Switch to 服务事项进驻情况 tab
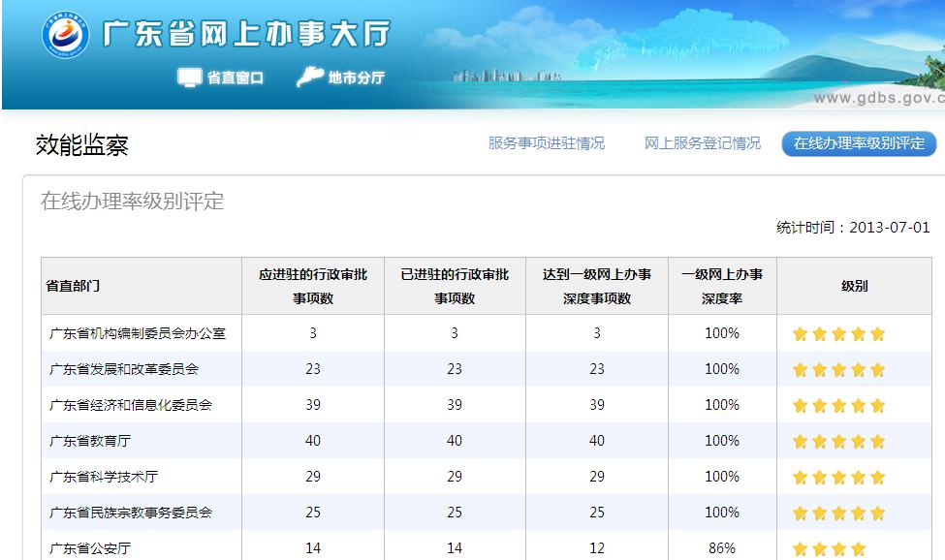This screenshot has height=560, width=945. 547,143
